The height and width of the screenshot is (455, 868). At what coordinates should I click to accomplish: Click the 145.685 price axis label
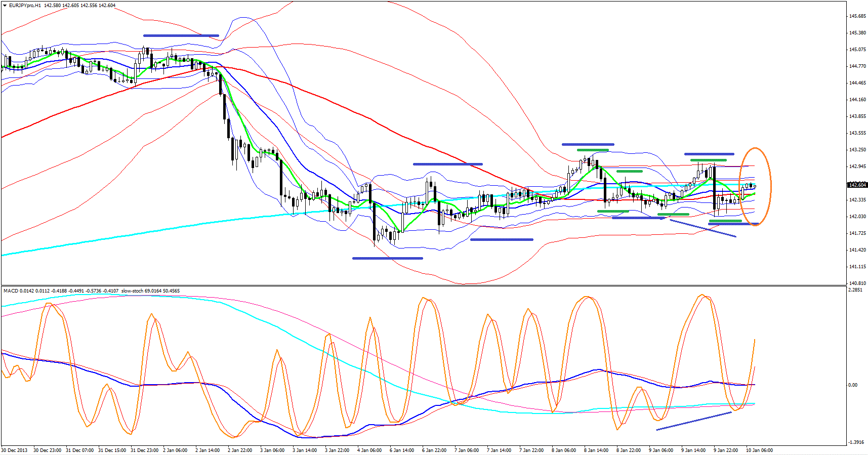pyautogui.click(x=857, y=16)
